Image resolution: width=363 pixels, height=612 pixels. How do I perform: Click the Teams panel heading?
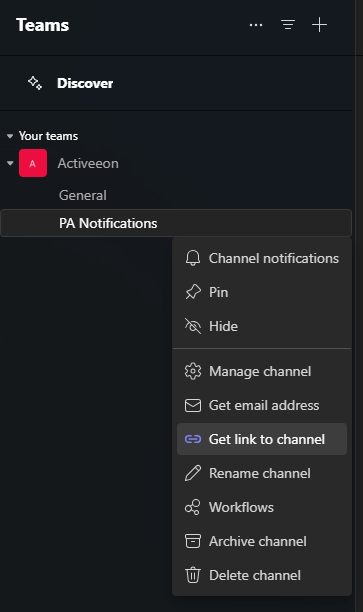tap(43, 25)
